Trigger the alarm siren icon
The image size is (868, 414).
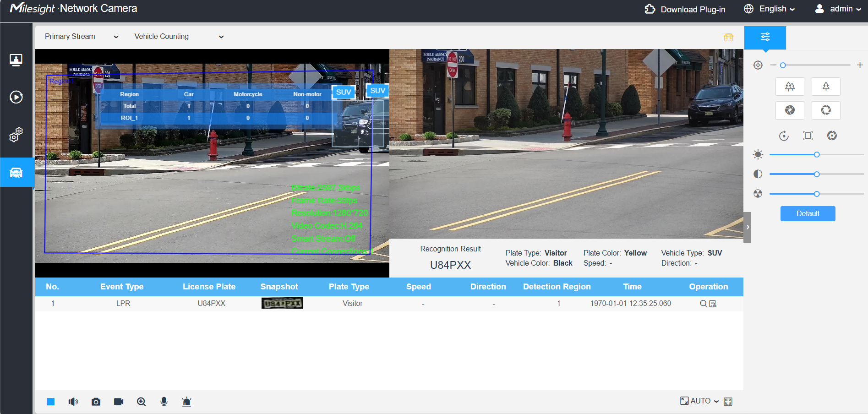[186, 402]
